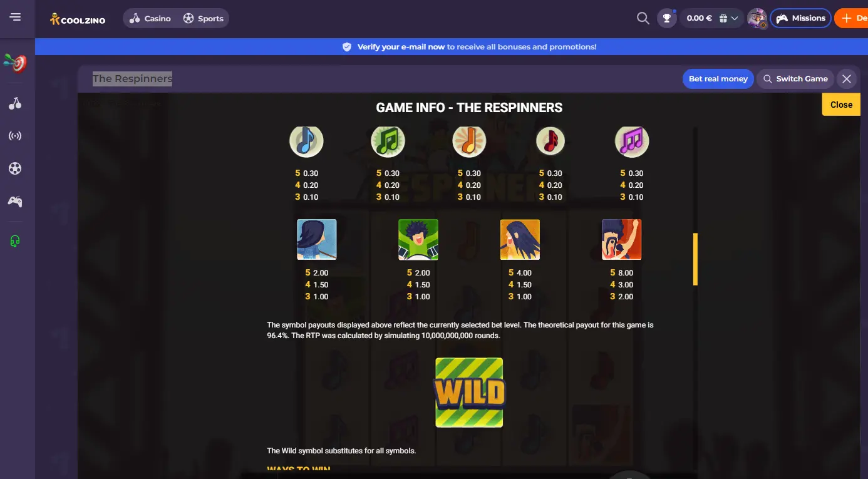The image size is (868, 479).
Task: Open the soccer ball sports sidebar icon
Action: click(16, 168)
